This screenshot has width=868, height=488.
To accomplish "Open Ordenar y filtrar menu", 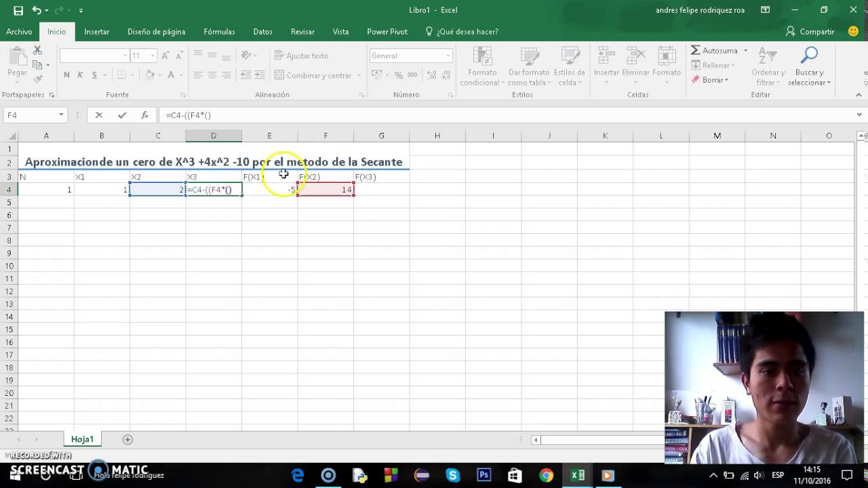I will click(x=768, y=66).
